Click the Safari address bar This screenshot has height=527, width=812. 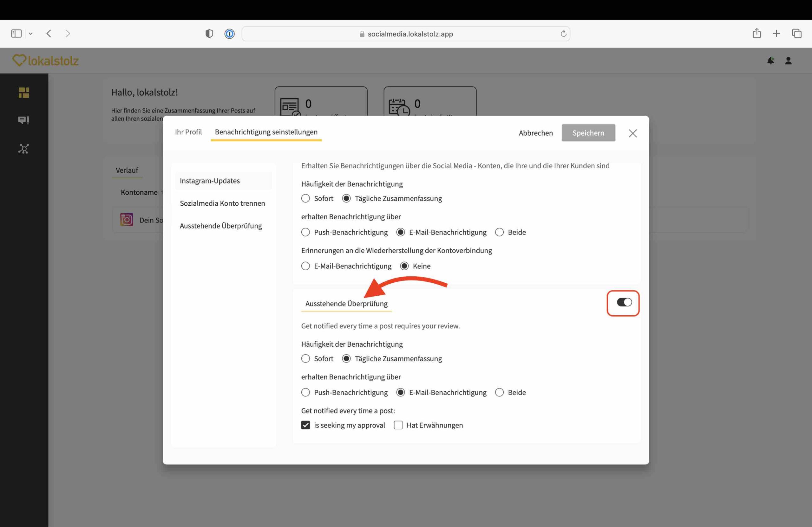click(406, 34)
